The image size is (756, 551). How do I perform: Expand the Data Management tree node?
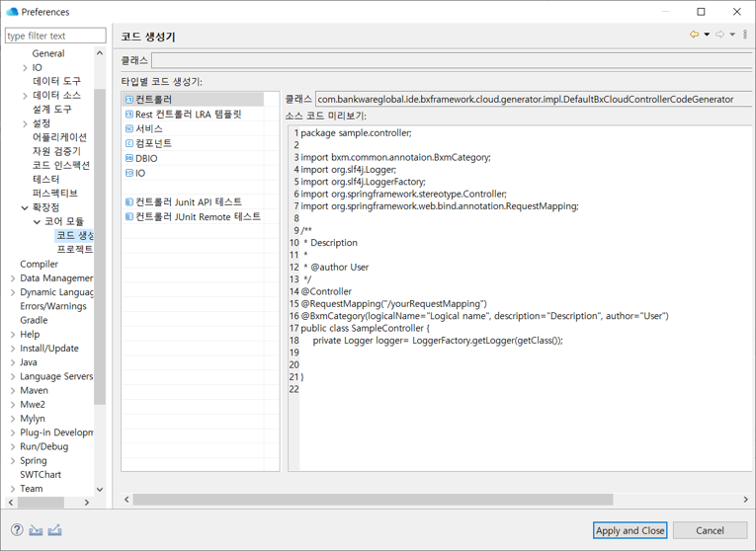pos(13,277)
